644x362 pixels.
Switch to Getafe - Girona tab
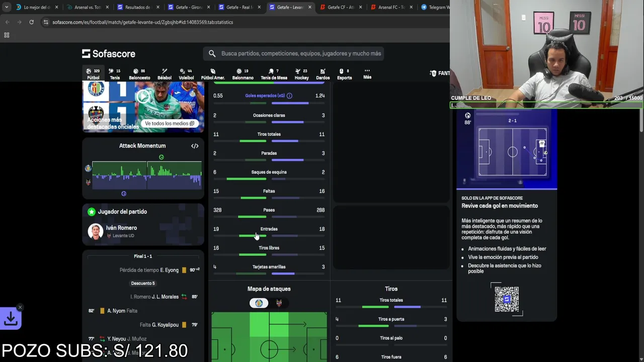point(189,7)
